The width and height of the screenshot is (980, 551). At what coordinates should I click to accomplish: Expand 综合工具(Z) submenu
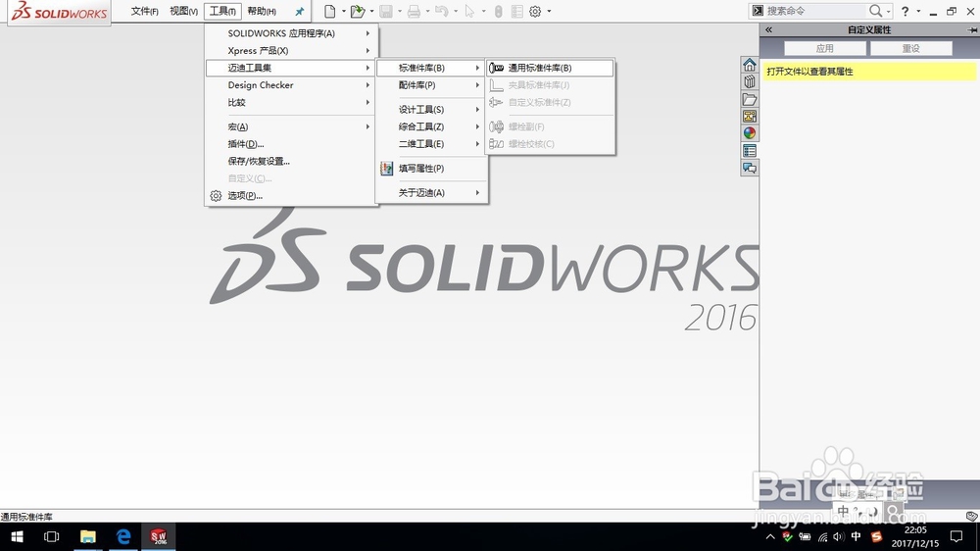432,126
